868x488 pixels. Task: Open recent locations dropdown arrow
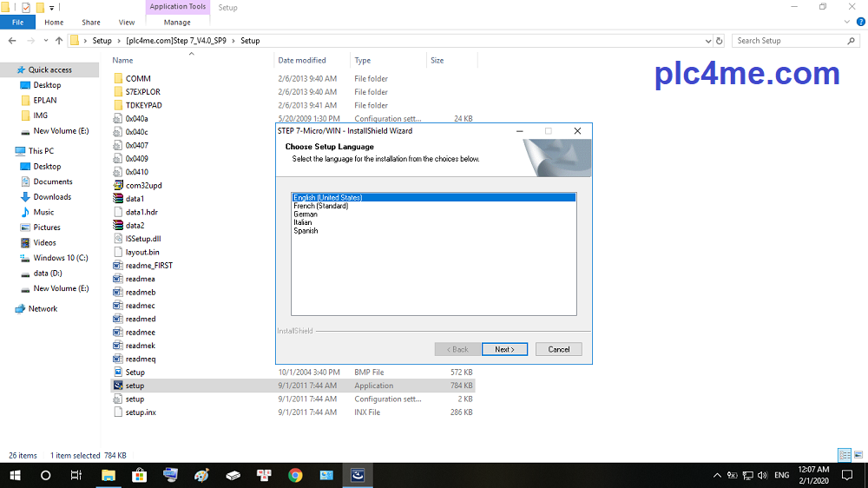(45, 41)
